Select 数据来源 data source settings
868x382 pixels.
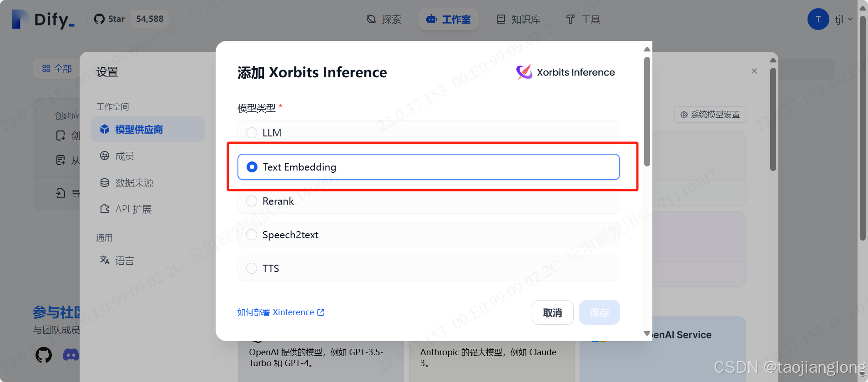click(x=132, y=182)
